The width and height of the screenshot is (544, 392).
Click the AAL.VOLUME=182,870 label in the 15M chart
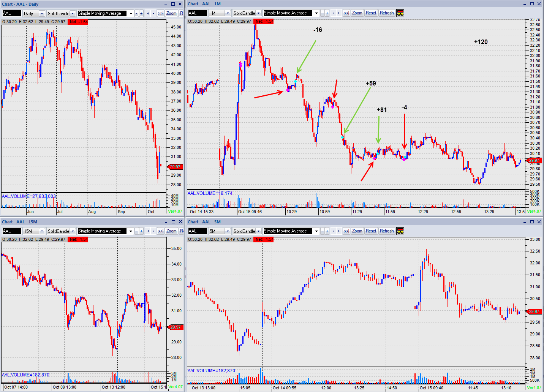coord(26,375)
